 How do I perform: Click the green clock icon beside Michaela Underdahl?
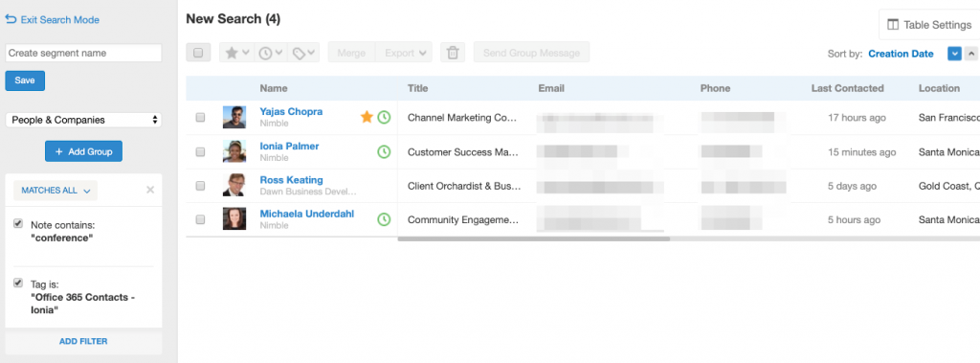[x=384, y=219]
